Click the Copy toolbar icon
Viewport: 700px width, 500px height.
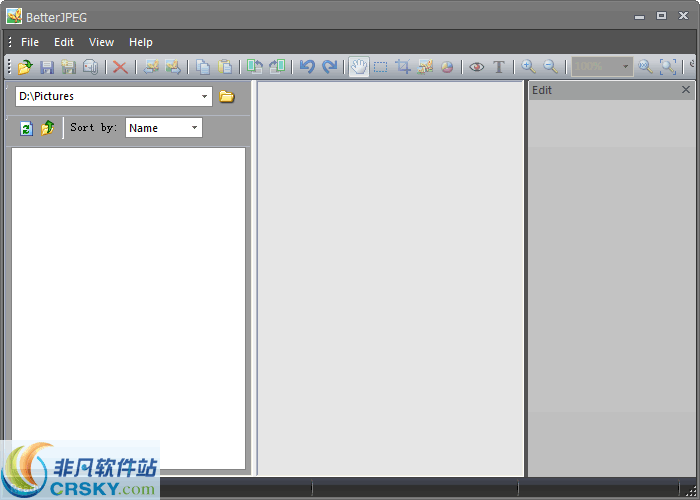click(203, 67)
